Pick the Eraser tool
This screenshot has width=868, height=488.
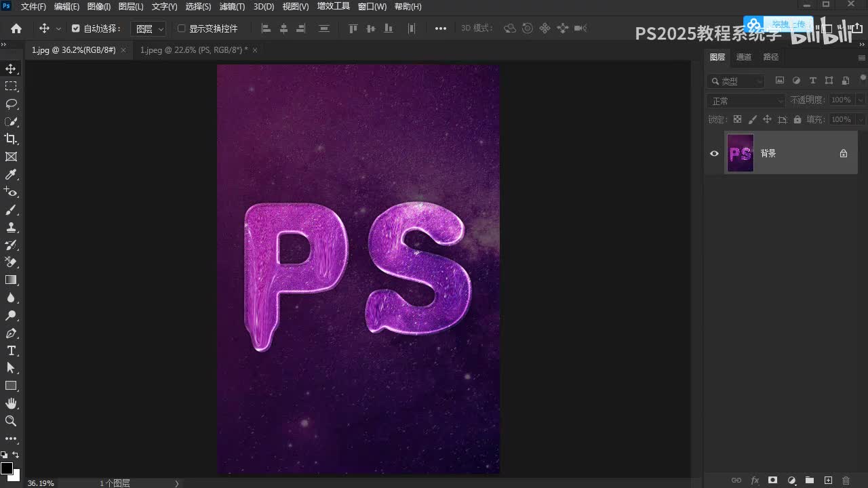point(11,262)
